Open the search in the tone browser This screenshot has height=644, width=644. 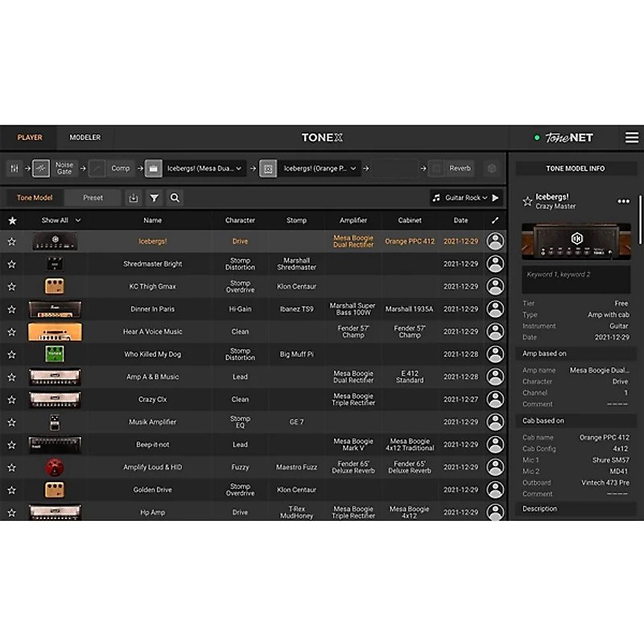[176, 197]
